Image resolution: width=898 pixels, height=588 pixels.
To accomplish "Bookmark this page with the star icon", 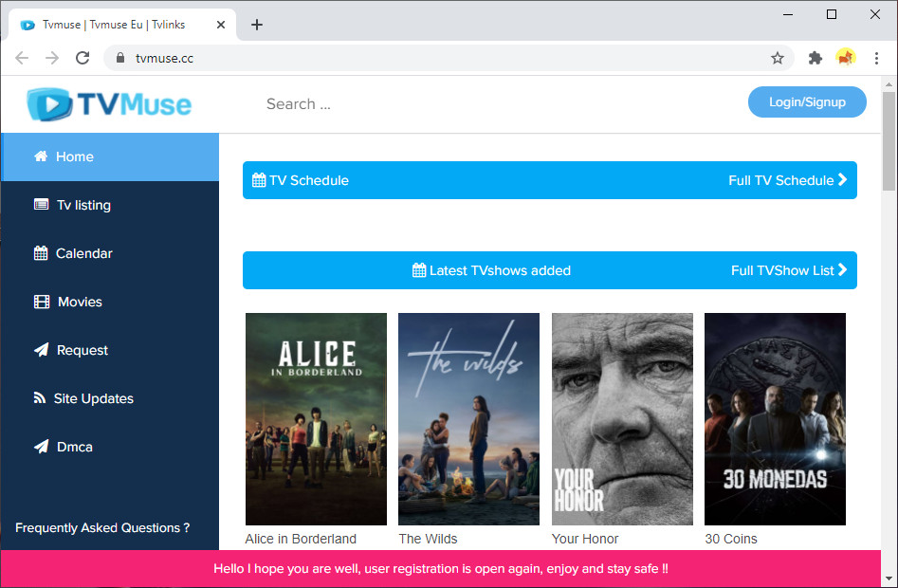I will [778, 58].
